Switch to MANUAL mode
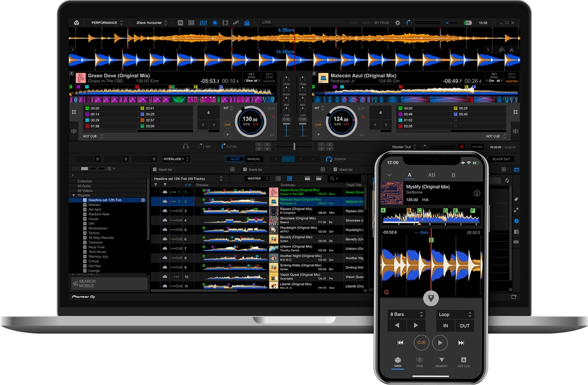This screenshot has height=385, width=588. click(253, 159)
